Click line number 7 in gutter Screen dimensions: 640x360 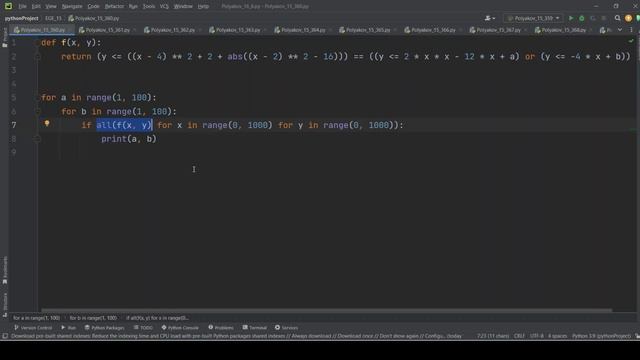pyautogui.click(x=14, y=125)
